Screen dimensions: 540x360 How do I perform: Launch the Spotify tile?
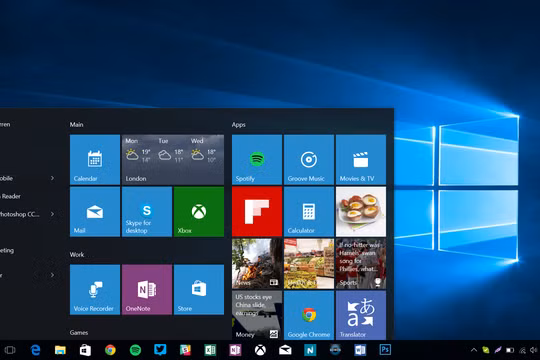257,160
